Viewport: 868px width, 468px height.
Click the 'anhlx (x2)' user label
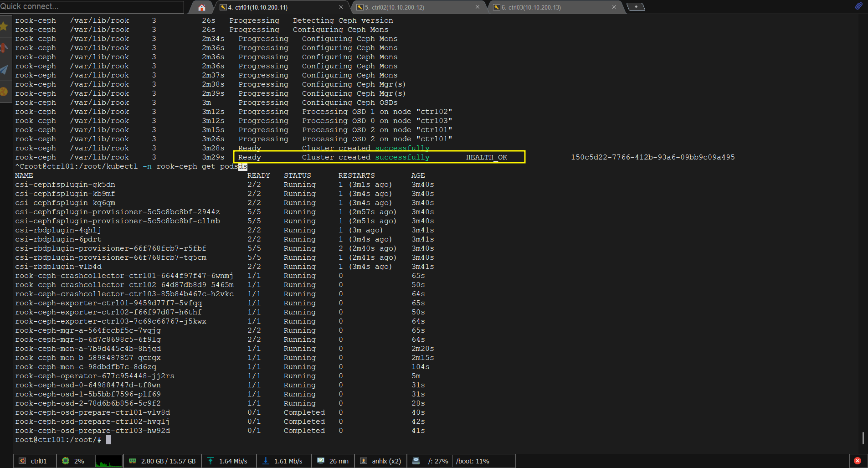(x=386, y=461)
